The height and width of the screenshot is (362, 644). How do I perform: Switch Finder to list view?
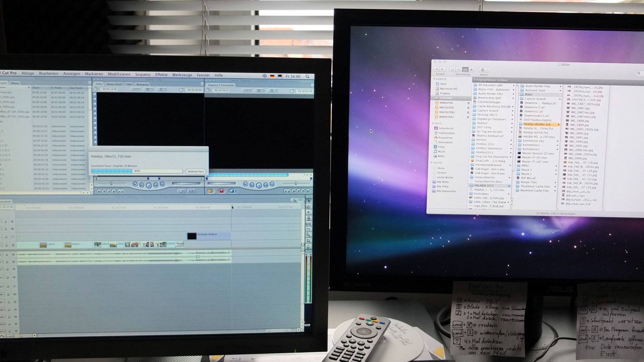pyautogui.click(x=459, y=70)
